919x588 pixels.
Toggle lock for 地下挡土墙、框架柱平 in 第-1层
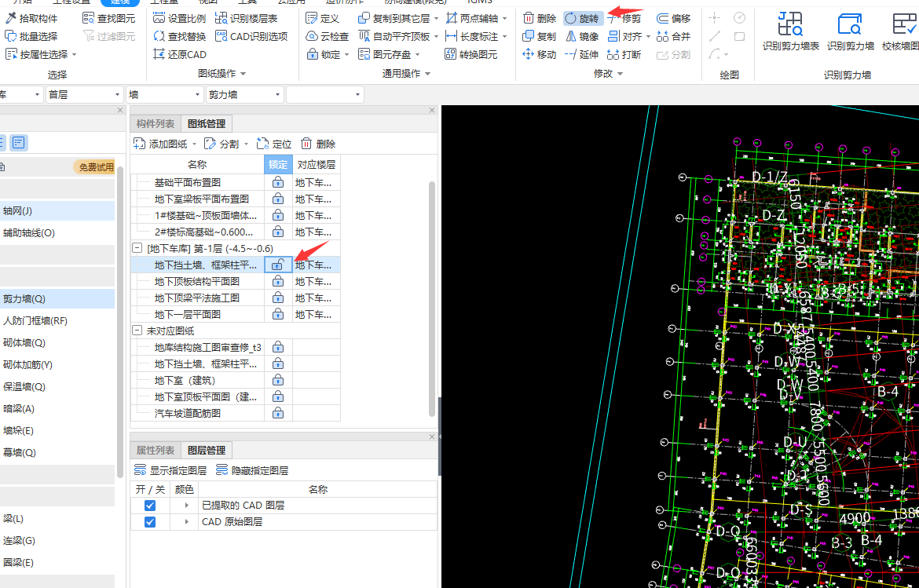pyautogui.click(x=278, y=265)
